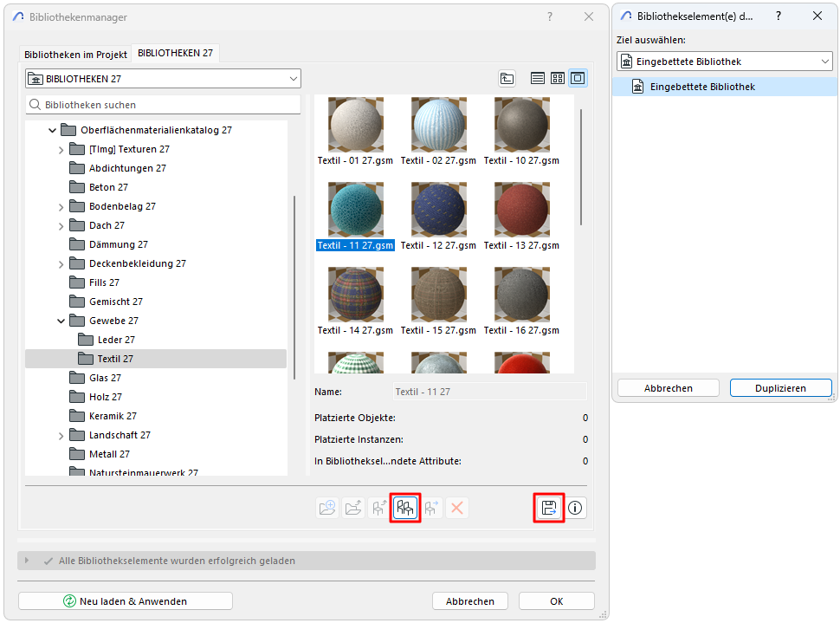Expand the status message disclosure triangle
Screen dimensions: 840x623
tap(26, 561)
